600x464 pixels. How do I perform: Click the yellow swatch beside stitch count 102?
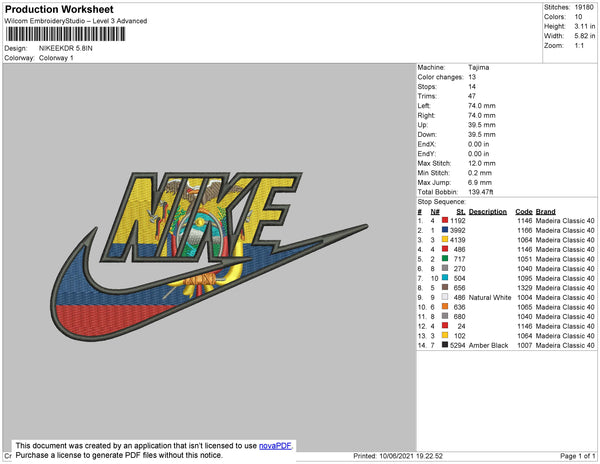point(445,335)
